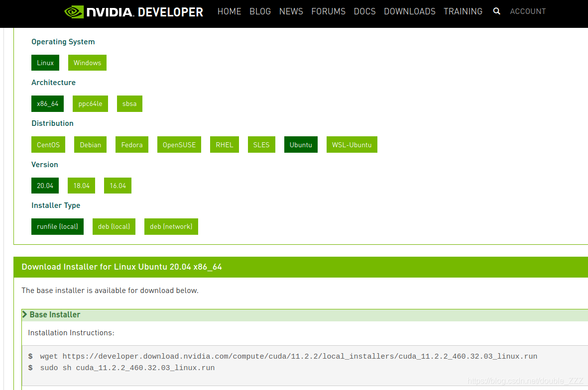Select CentOS distribution
This screenshot has height=390, width=588.
48,145
